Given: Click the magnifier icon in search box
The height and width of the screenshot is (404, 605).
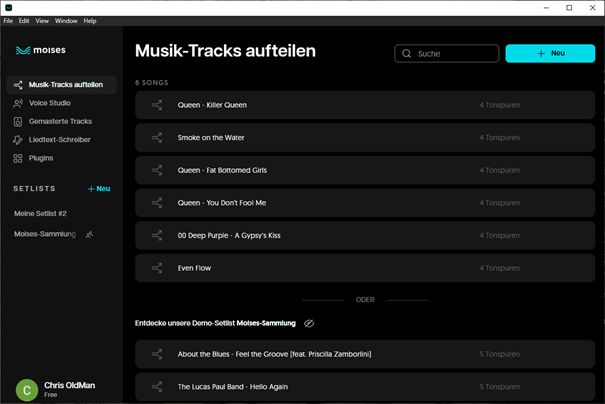Looking at the screenshot, I should tap(406, 54).
